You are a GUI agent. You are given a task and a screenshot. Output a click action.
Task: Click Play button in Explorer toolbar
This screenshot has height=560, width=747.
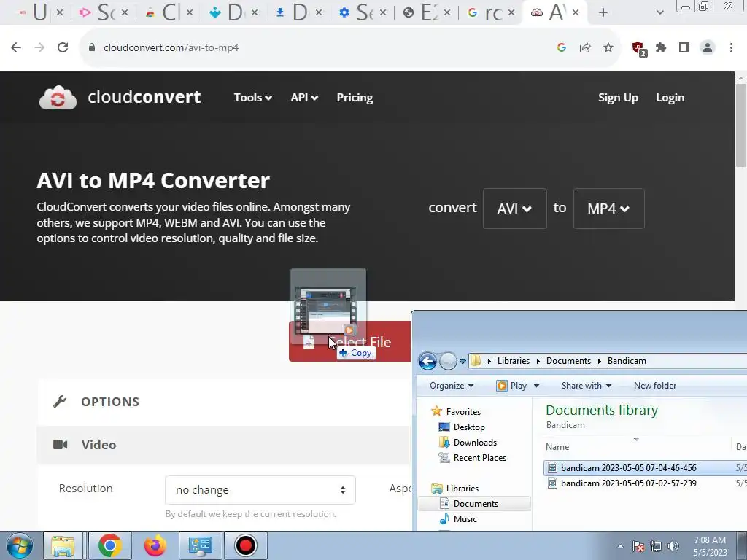click(x=511, y=386)
